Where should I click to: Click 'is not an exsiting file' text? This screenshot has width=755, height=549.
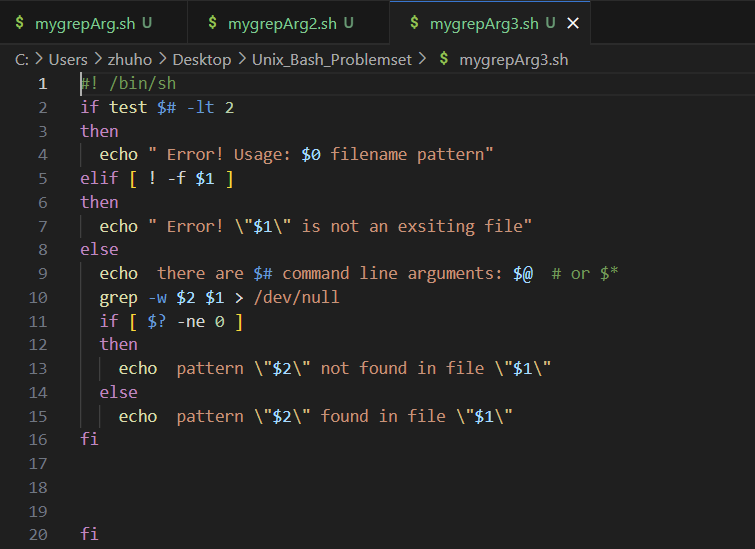pos(412,226)
